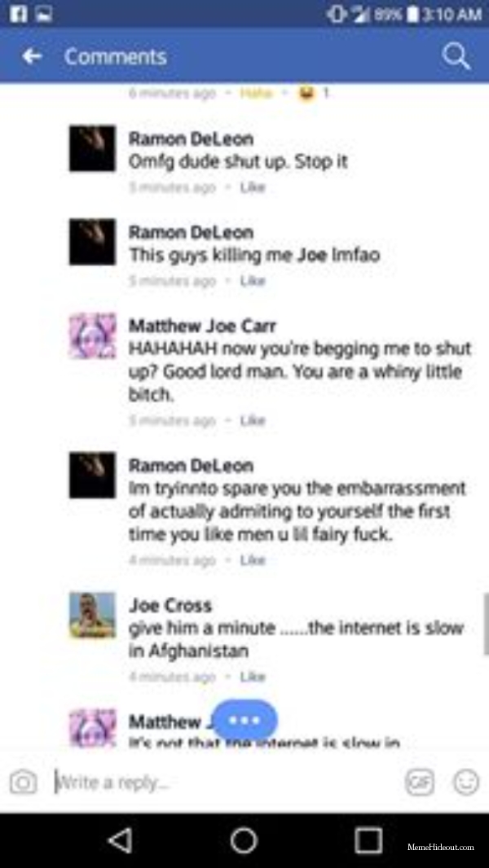Open the search magnifier icon

[x=456, y=57]
